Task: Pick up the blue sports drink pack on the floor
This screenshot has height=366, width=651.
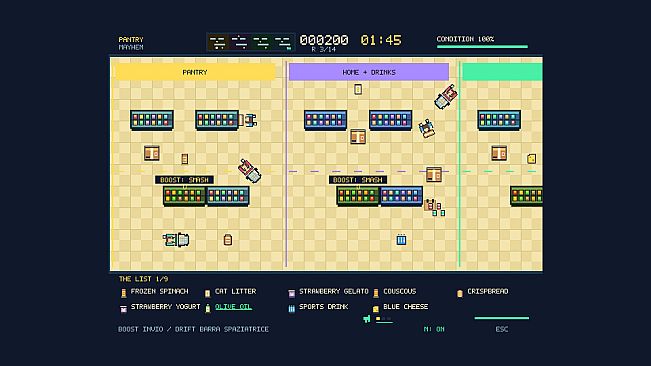Action: [401, 239]
